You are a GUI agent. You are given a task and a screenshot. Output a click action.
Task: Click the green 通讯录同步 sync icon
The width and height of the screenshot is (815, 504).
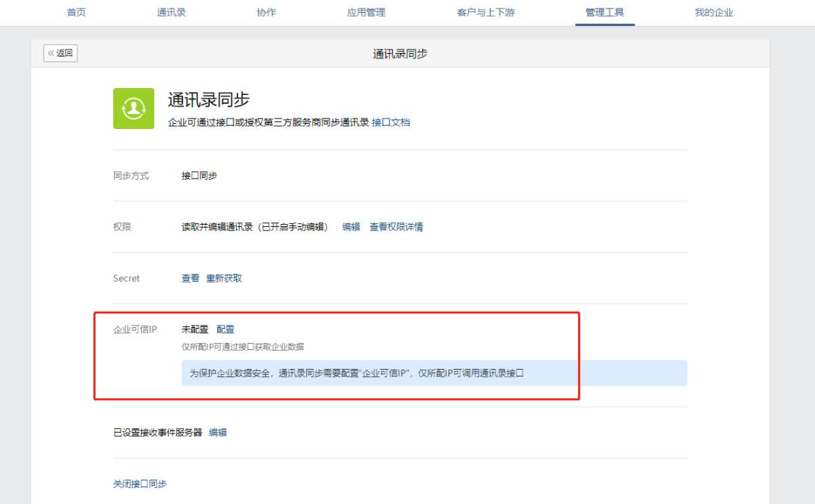(134, 109)
